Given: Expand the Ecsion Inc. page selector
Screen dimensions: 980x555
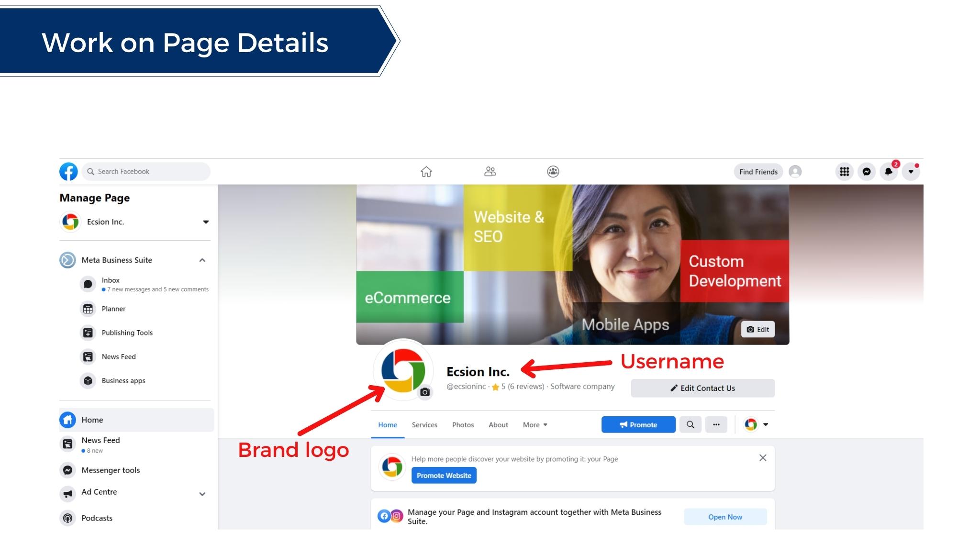Looking at the screenshot, I should tap(205, 222).
